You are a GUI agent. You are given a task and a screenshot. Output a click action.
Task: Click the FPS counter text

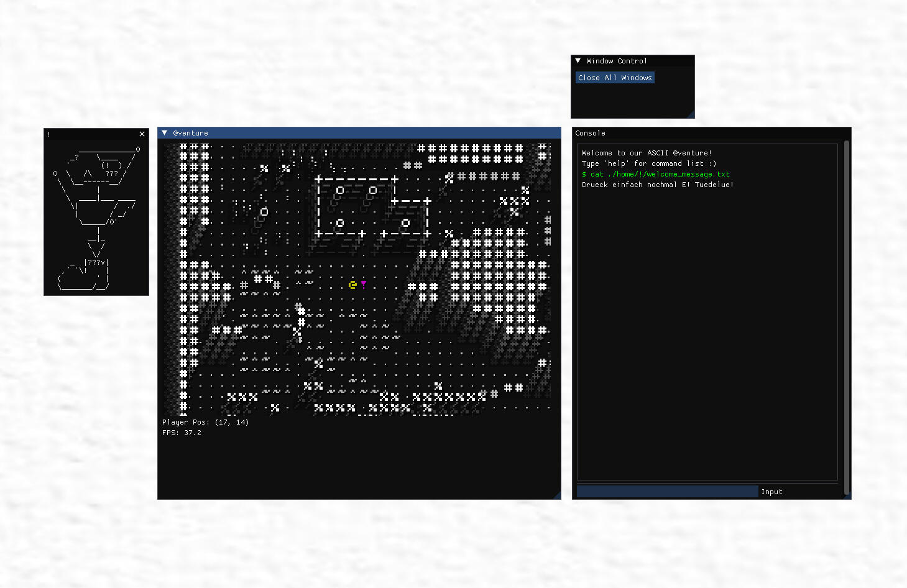click(182, 433)
